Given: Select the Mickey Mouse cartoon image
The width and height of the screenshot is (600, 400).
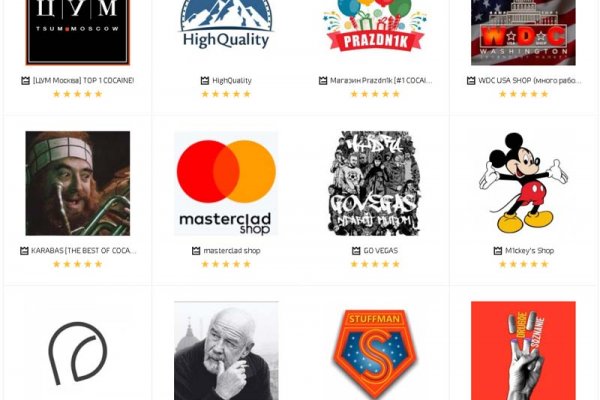Looking at the screenshot, I should (523, 182).
